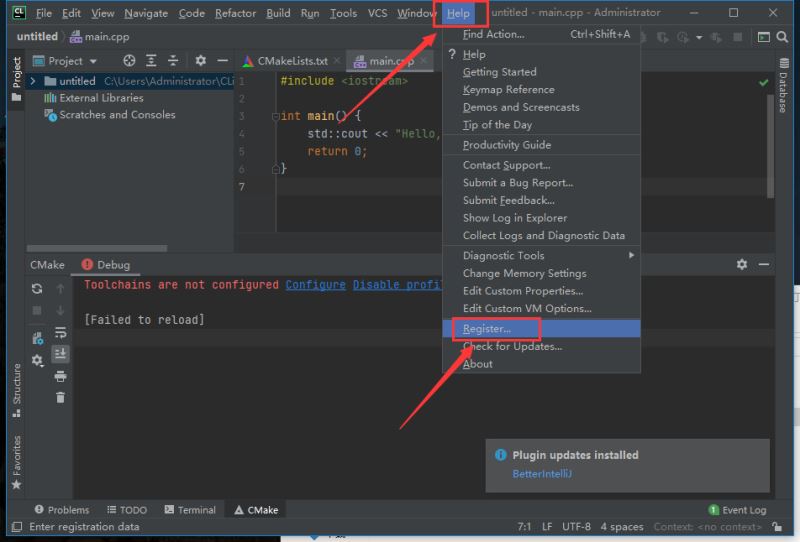Switch to CMakeLists.txt editor tab
The width and height of the screenshot is (800, 542).
point(291,61)
